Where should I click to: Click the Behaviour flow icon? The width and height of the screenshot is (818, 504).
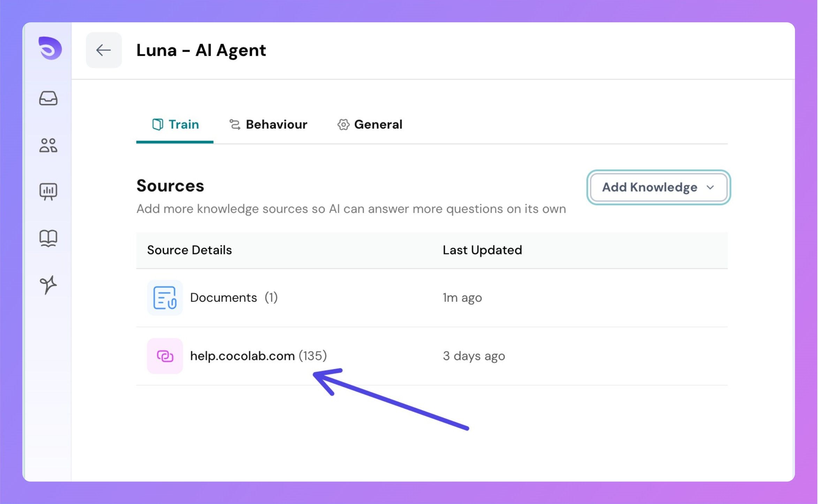pos(235,124)
